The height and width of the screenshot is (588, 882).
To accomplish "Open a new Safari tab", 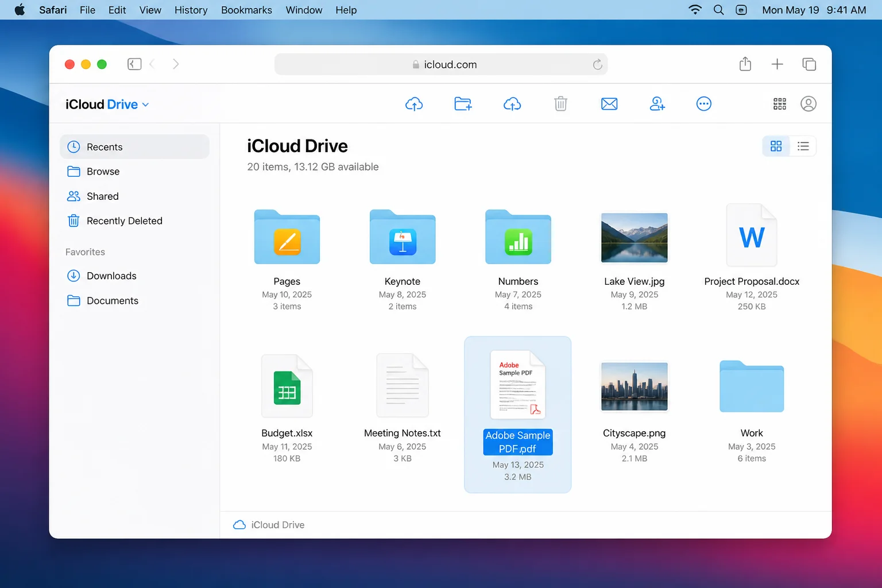I will coord(777,64).
